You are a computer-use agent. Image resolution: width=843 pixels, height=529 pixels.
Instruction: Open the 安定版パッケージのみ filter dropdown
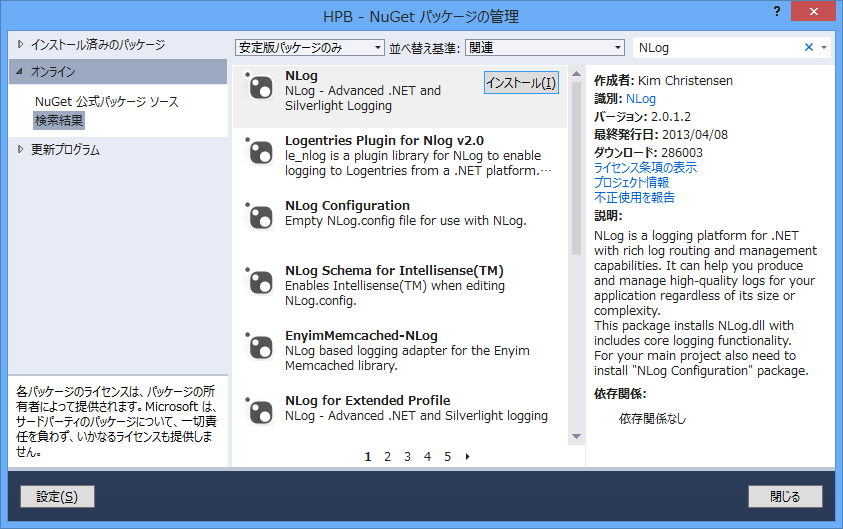click(x=310, y=47)
